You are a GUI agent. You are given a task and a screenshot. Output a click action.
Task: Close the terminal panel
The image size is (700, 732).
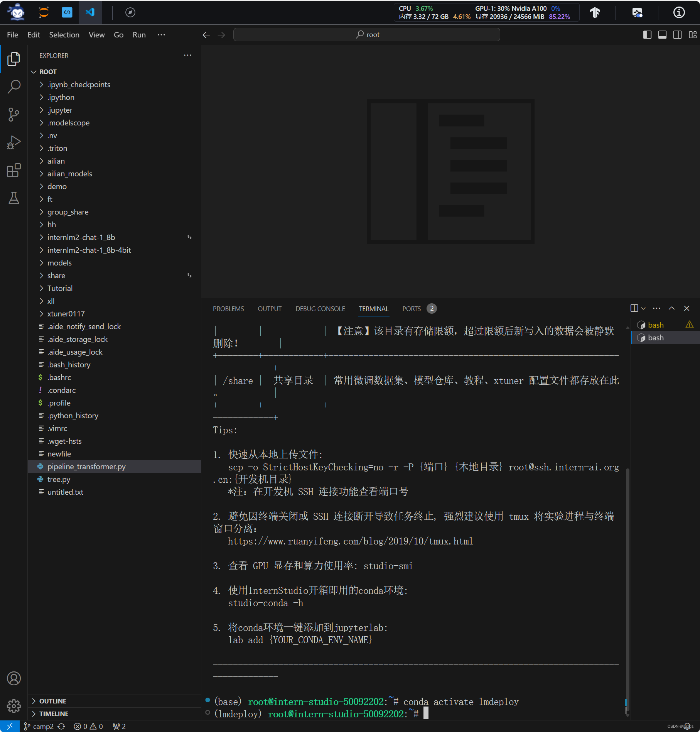tap(687, 308)
